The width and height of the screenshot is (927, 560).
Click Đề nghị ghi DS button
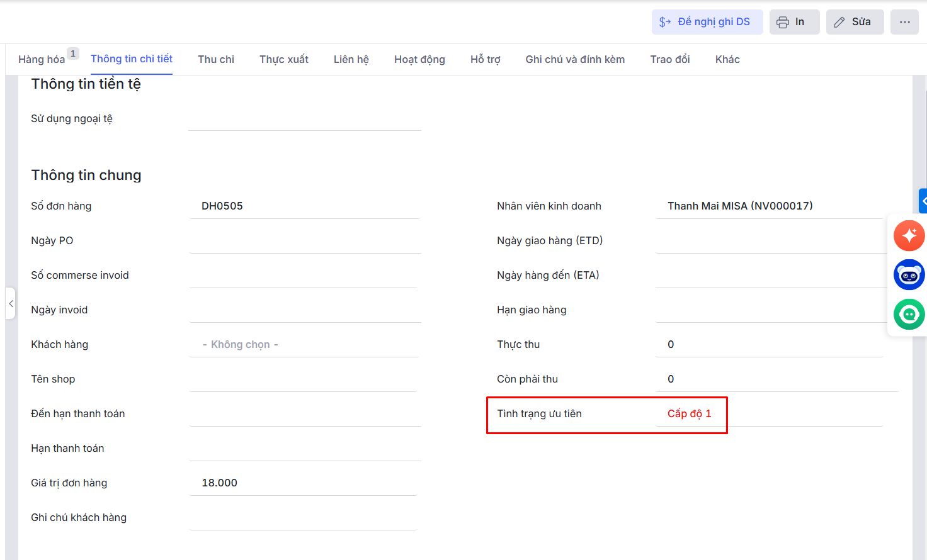tap(707, 22)
